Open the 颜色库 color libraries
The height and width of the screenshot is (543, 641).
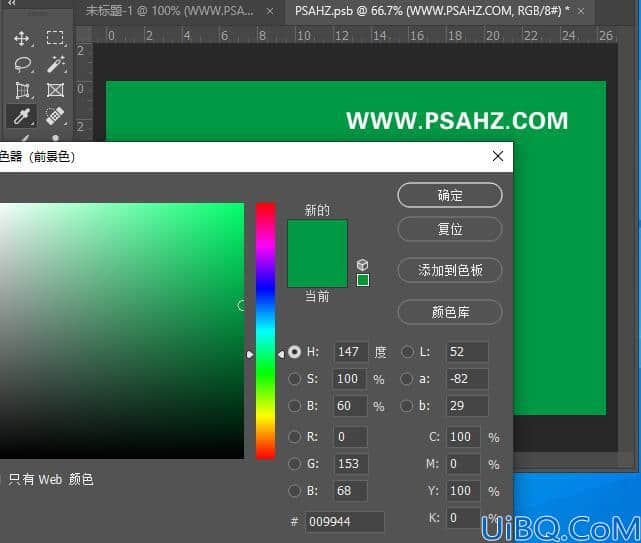pos(450,312)
